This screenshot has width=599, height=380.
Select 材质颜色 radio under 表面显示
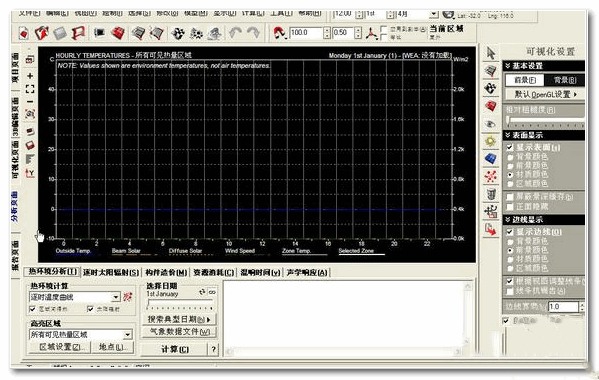pyautogui.click(x=510, y=175)
